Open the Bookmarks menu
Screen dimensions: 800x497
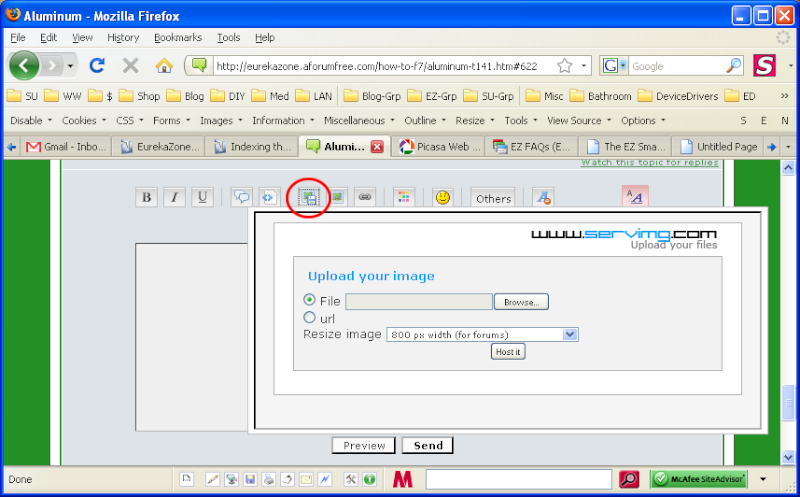[178, 37]
